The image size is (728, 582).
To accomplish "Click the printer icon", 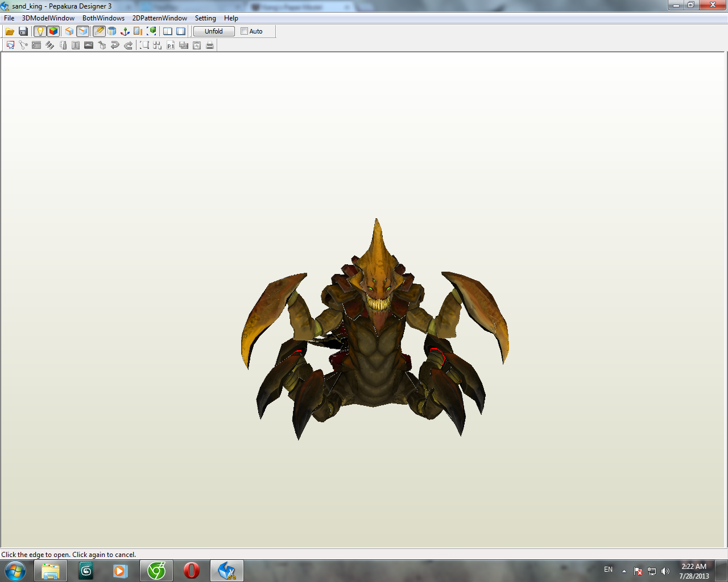I will 210,45.
